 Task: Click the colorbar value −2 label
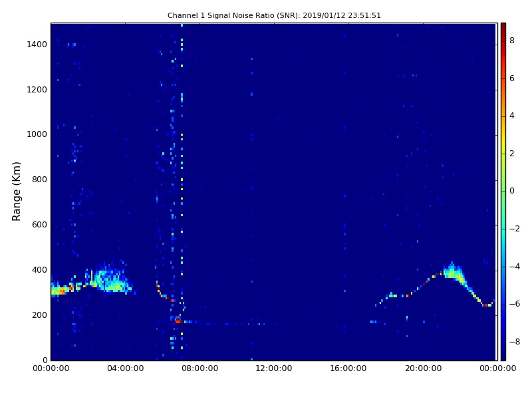tap(514, 229)
